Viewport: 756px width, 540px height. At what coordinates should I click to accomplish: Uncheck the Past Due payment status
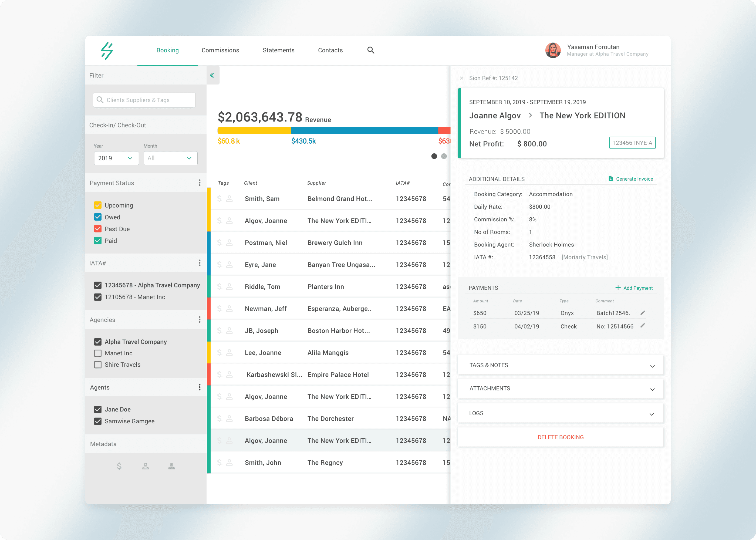pyautogui.click(x=98, y=229)
